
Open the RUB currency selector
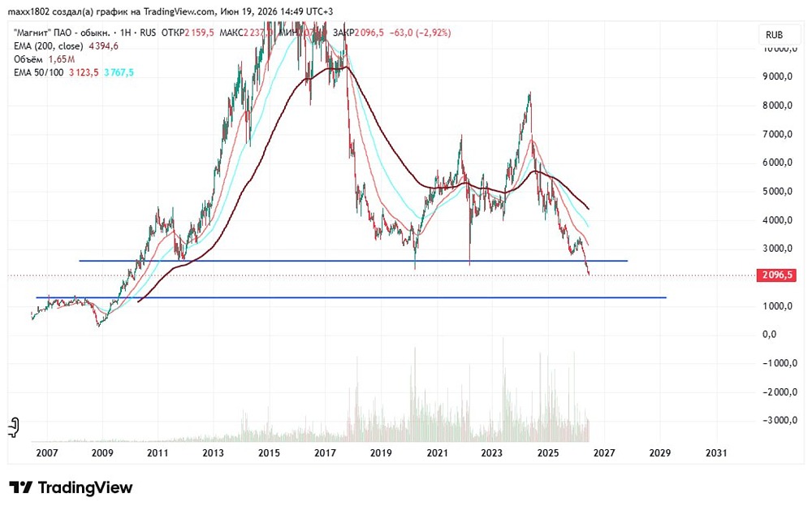(x=774, y=35)
